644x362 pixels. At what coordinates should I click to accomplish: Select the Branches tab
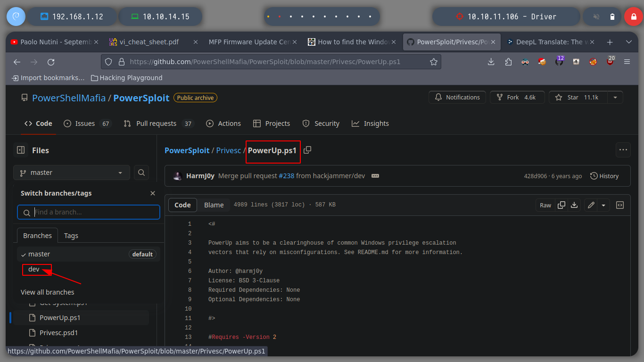pyautogui.click(x=37, y=236)
